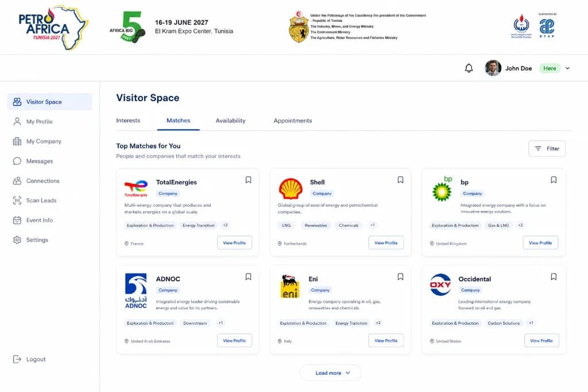This screenshot has width=588, height=392.
Task: Expand Load more at the bottom
Action: 331,373
